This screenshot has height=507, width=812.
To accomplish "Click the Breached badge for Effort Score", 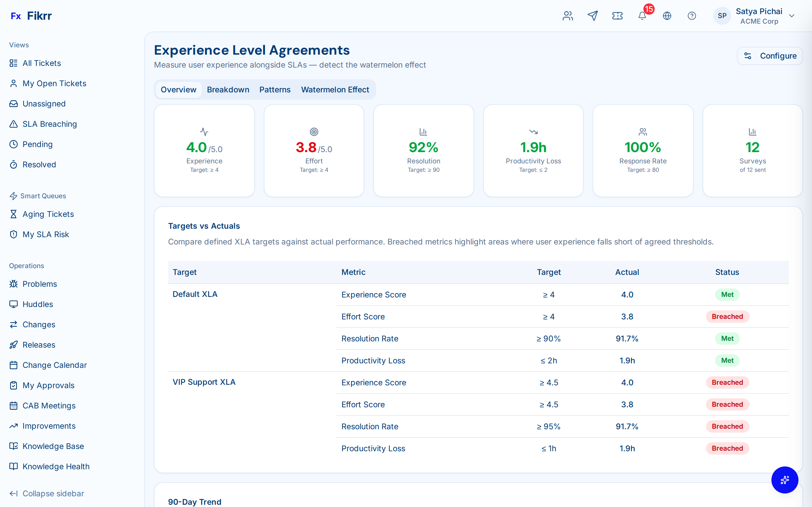I will (x=727, y=316).
